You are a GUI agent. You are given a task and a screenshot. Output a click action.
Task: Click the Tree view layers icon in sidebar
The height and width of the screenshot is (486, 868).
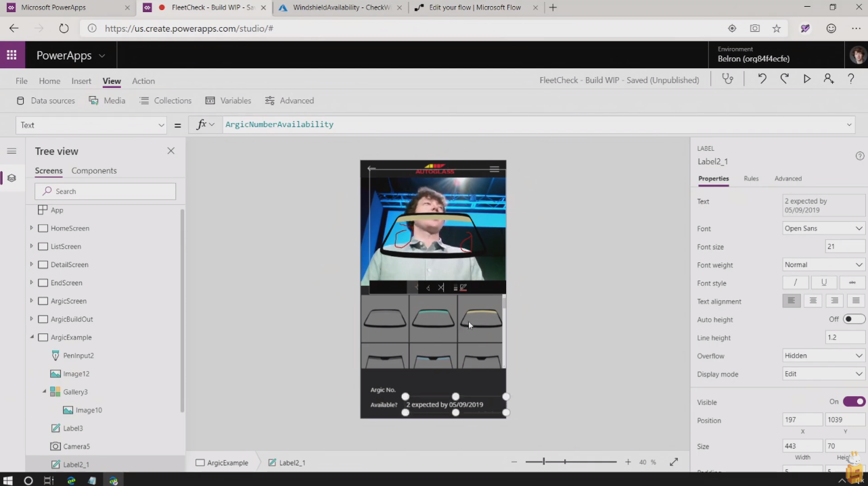click(x=12, y=178)
